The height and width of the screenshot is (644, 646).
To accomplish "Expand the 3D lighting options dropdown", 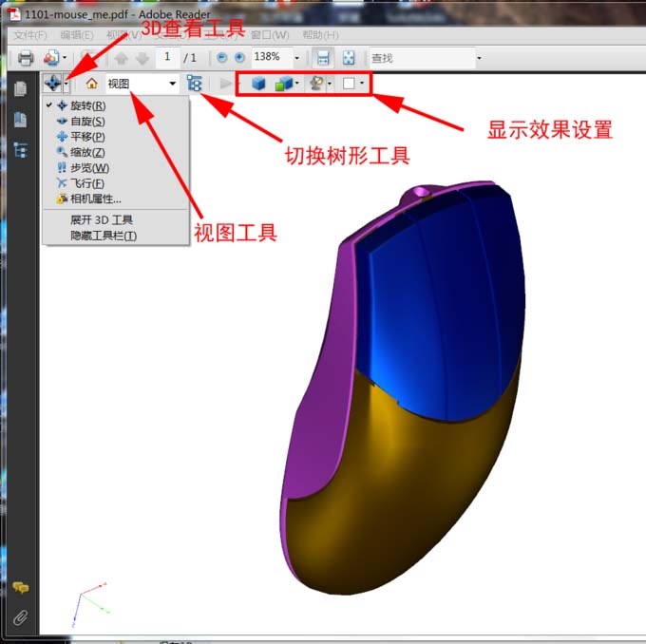I will coord(329,84).
